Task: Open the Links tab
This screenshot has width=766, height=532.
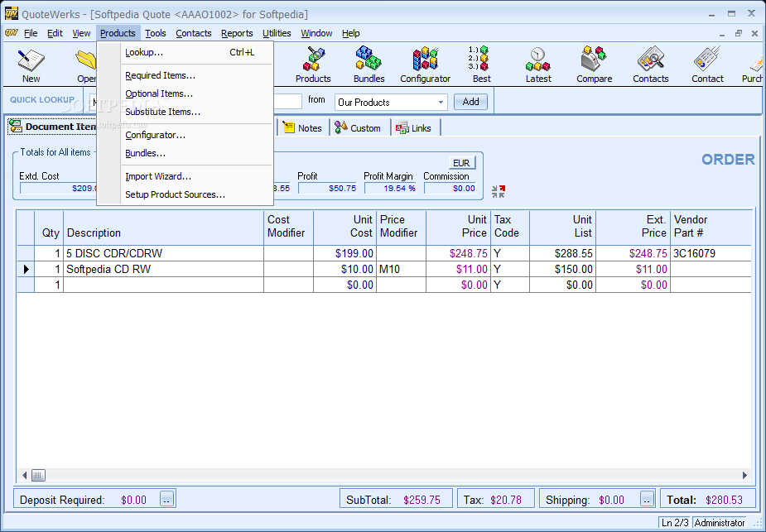Action: 414,128
